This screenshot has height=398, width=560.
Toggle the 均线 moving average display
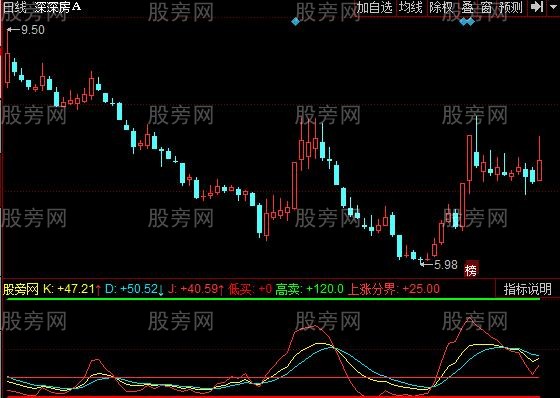point(411,8)
